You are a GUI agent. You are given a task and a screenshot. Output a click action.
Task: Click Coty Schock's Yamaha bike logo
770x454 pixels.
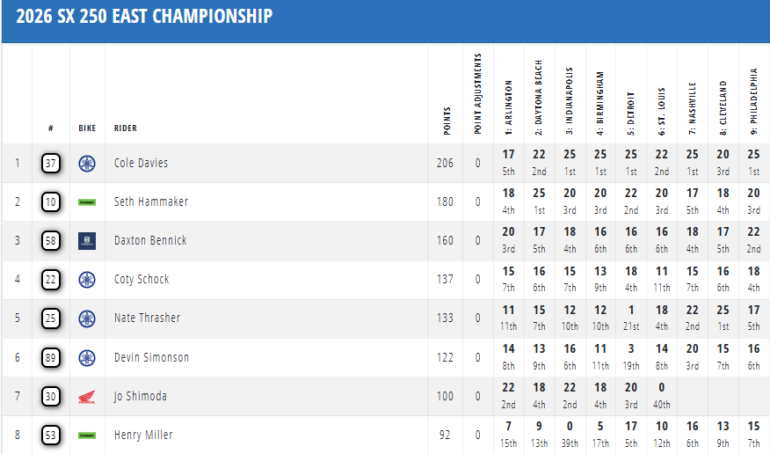87,280
